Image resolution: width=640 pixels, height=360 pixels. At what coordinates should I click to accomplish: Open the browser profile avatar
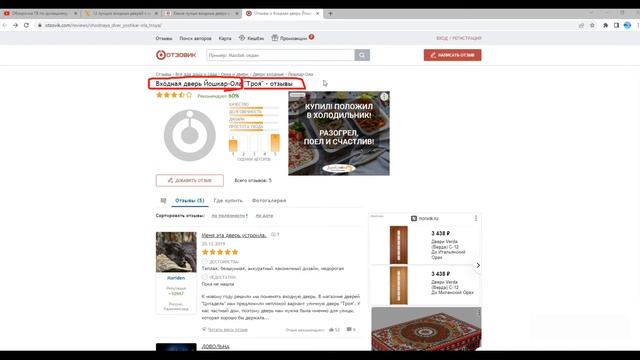(627, 25)
